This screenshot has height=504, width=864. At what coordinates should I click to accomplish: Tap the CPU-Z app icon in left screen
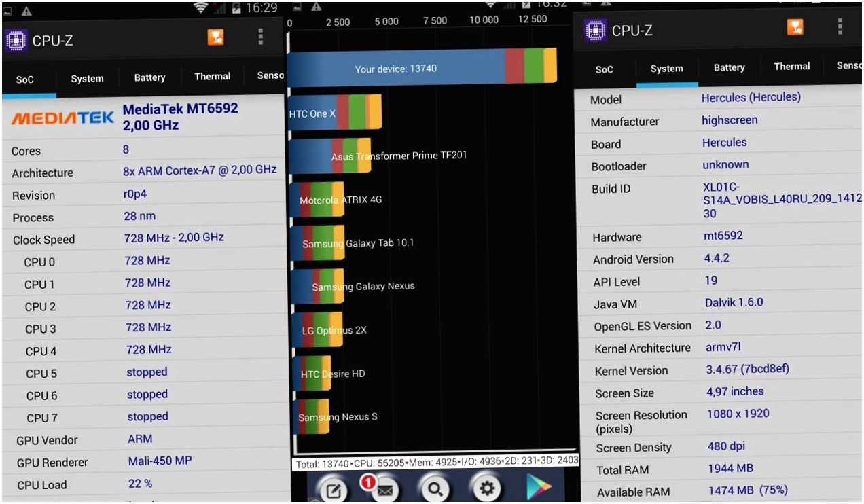[16, 41]
